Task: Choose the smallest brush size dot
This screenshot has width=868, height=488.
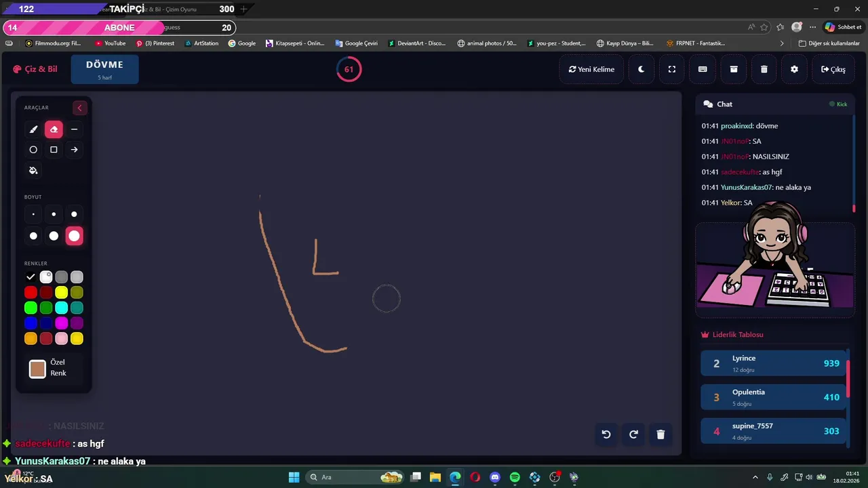Action: (33, 214)
